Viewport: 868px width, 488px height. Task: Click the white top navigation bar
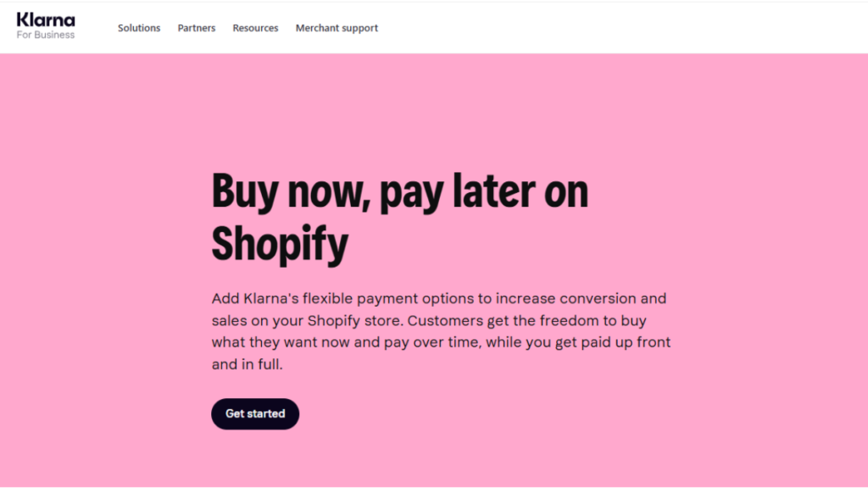pyautogui.click(x=593, y=25)
